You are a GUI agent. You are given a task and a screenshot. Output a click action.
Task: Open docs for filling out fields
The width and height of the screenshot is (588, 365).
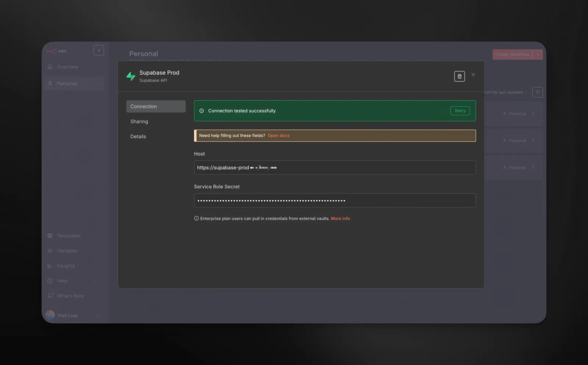(x=278, y=135)
